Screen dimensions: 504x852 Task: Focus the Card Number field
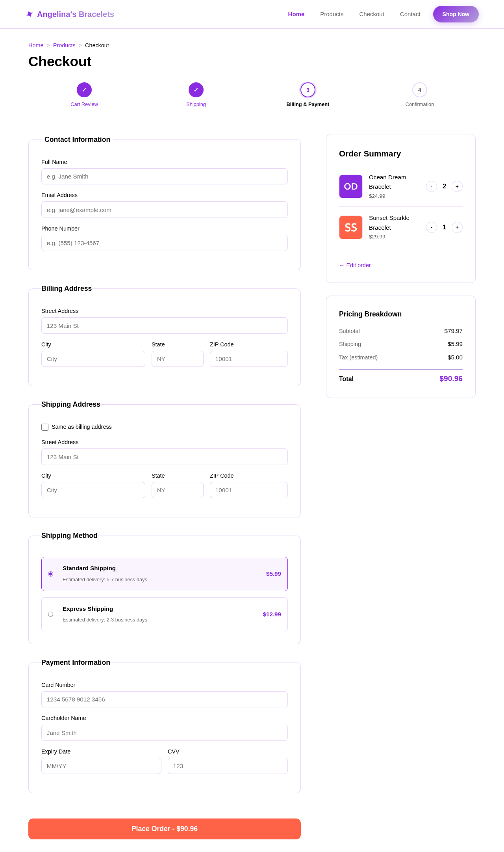[165, 699]
